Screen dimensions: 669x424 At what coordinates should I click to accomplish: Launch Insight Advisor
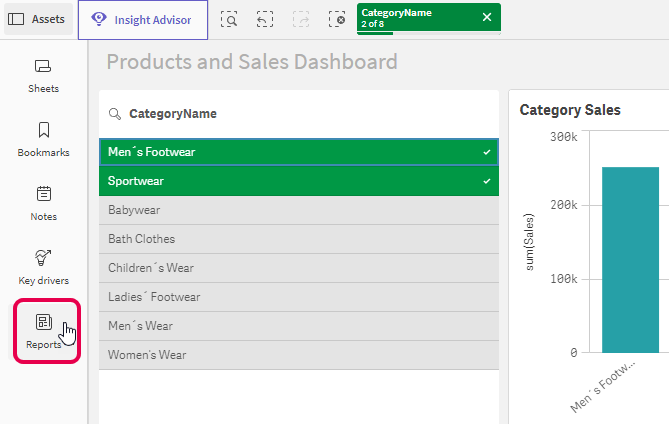(x=143, y=19)
